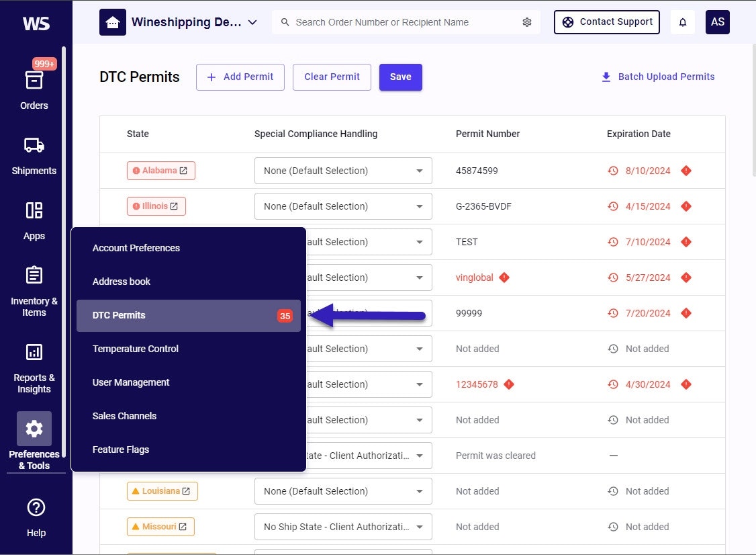The height and width of the screenshot is (555, 756).
Task: Open Inventory & Items clipboard icon
Action: pyautogui.click(x=34, y=275)
